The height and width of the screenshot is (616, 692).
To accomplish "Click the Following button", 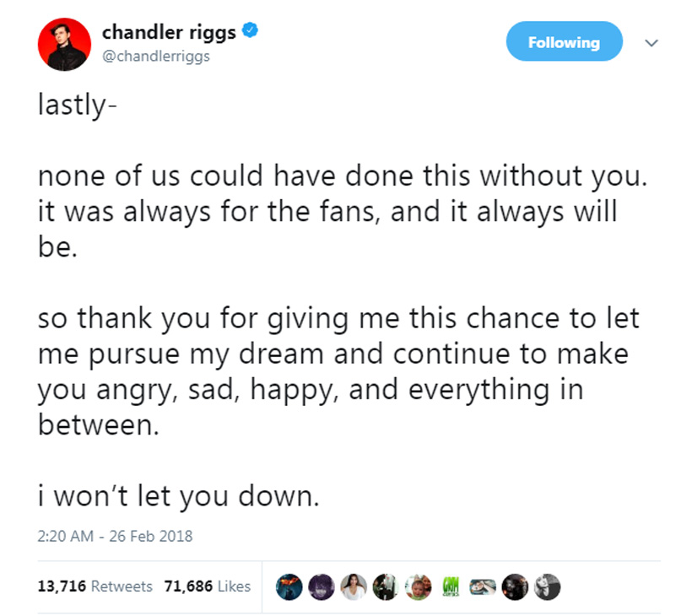I will 564,42.
